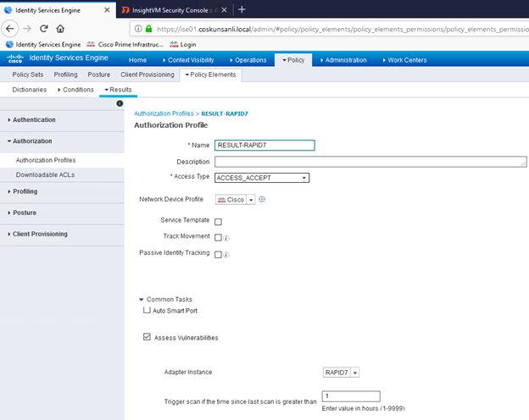Select the Policy Sets submenu
This screenshot has height=420, width=529.
(x=28, y=75)
